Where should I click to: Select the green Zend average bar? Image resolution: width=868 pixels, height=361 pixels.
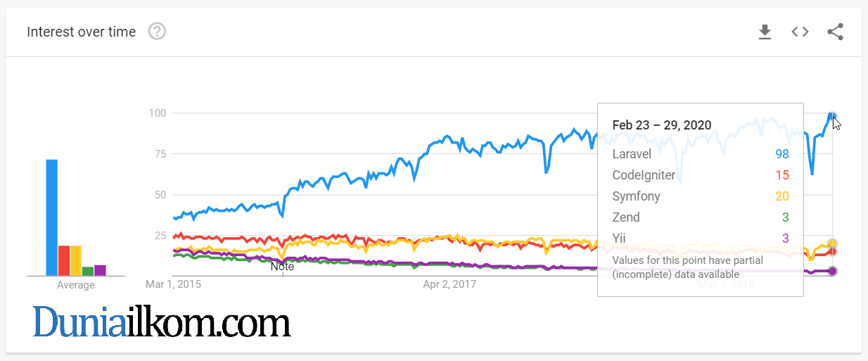coord(88,271)
